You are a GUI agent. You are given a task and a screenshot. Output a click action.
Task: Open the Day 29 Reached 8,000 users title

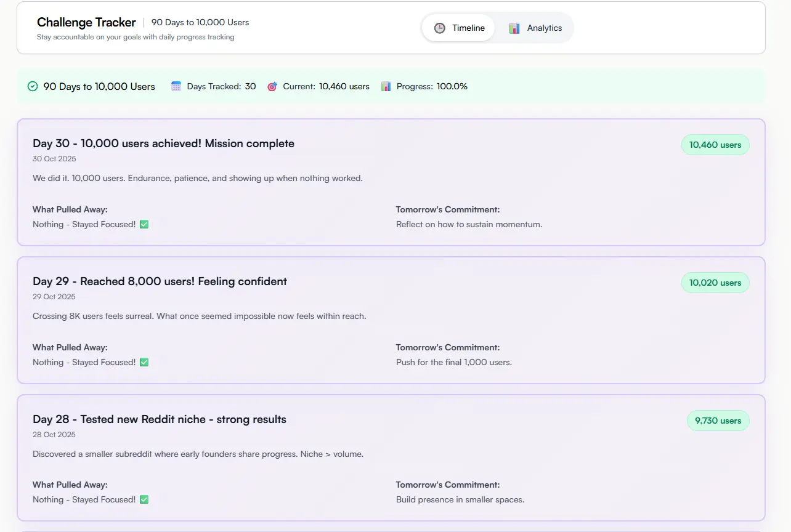tap(160, 281)
